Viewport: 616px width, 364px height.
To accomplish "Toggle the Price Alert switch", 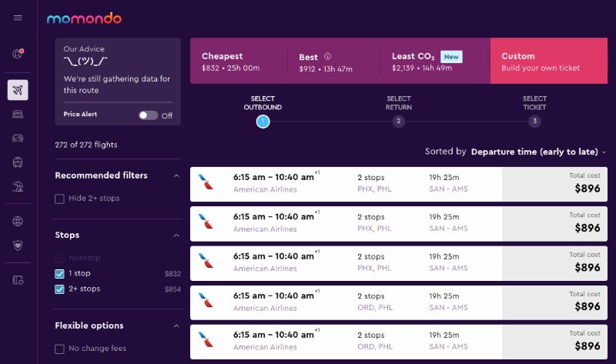I will (148, 115).
